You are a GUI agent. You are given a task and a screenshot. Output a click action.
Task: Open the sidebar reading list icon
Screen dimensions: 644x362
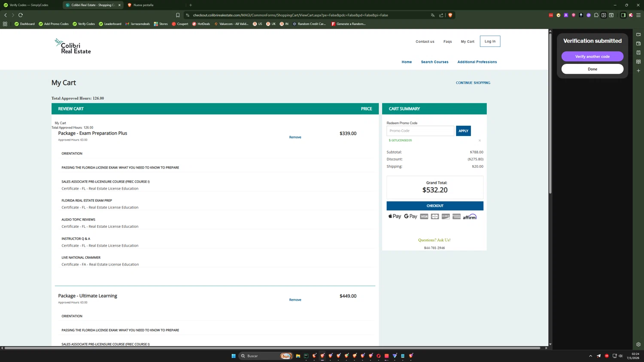638,62
